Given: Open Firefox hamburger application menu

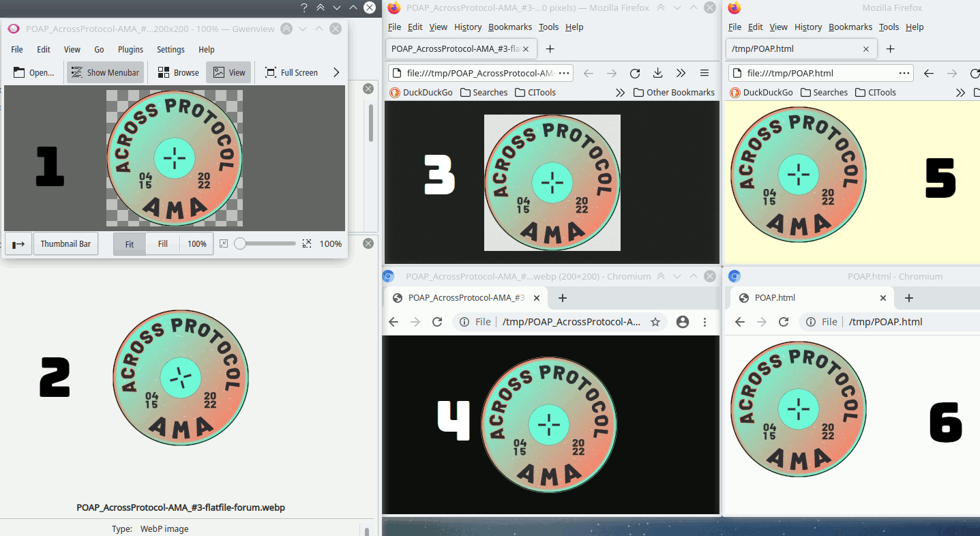Looking at the screenshot, I should (704, 73).
